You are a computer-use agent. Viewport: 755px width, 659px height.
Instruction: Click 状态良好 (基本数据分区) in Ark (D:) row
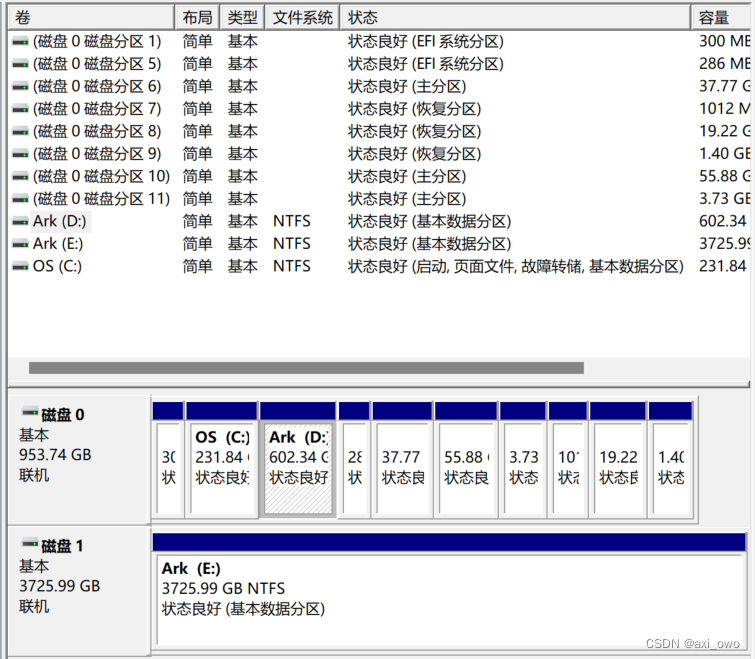click(430, 221)
